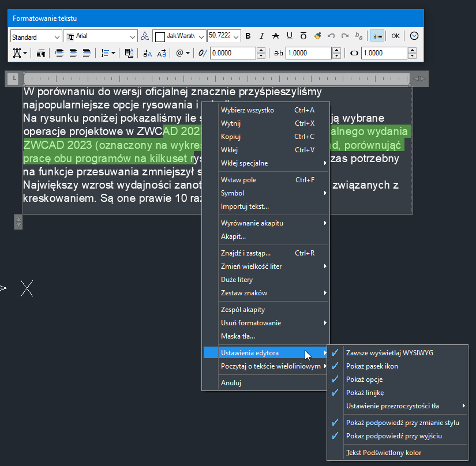Select 'Wytnij' in the context menu
Screen dimensions: 476x466
point(266,123)
